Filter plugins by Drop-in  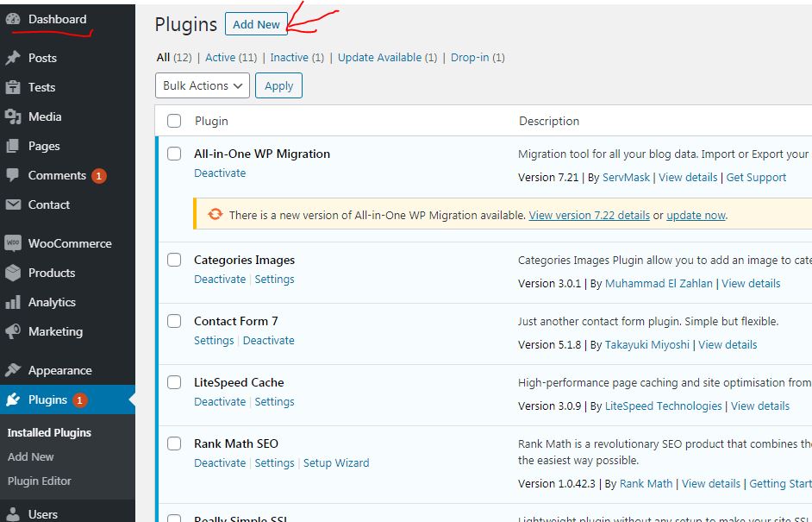pyautogui.click(x=470, y=58)
